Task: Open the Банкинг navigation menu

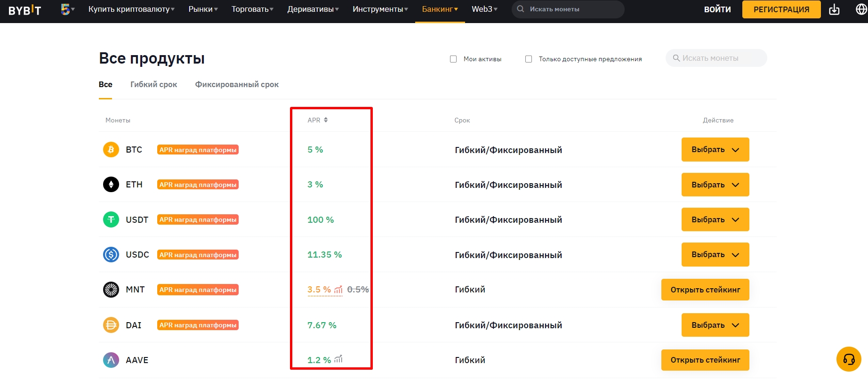Action: [440, 9]
